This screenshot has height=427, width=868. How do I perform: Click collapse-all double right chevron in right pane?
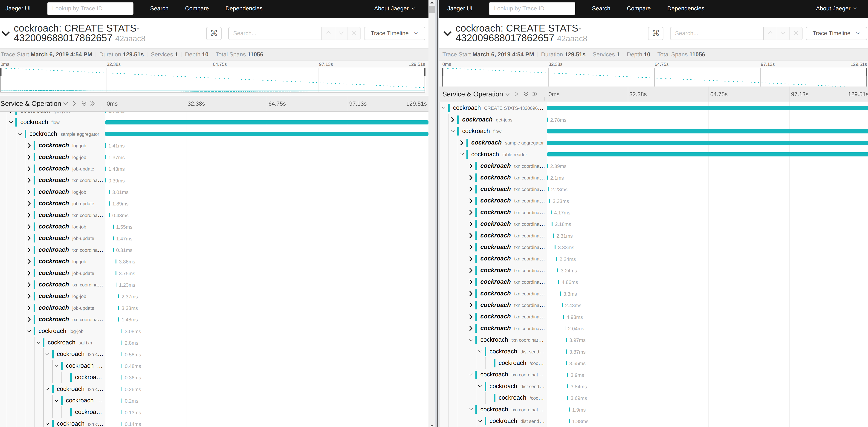[x=534, y=94]
